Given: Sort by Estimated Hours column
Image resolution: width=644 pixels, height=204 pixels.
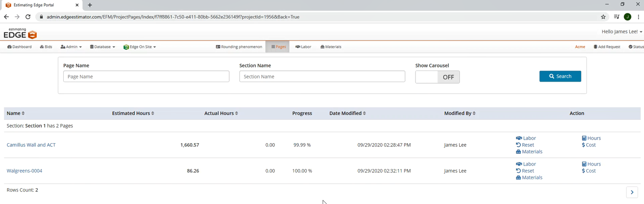Looking at the screenshot, I should [x=133, y=113].
